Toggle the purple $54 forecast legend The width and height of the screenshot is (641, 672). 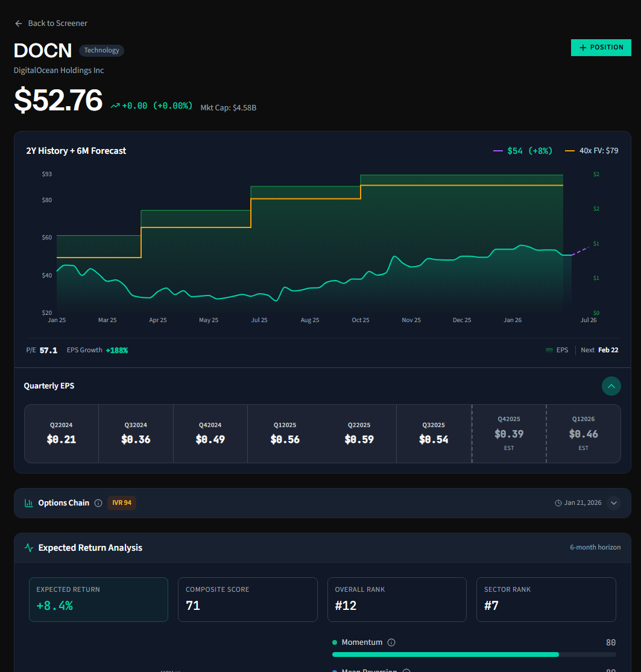[523, 150]
